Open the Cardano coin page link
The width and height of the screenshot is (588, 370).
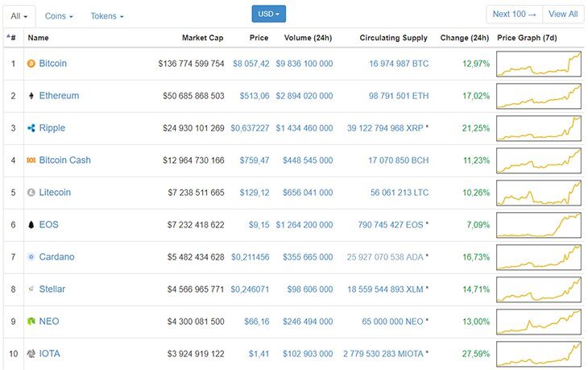coord(56,257)
